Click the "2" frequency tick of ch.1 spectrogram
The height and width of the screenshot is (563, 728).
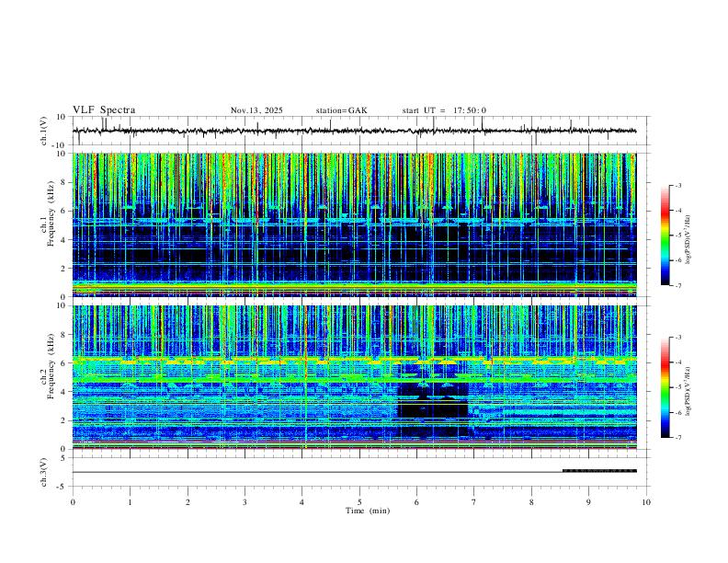click(x=63, y=268)
